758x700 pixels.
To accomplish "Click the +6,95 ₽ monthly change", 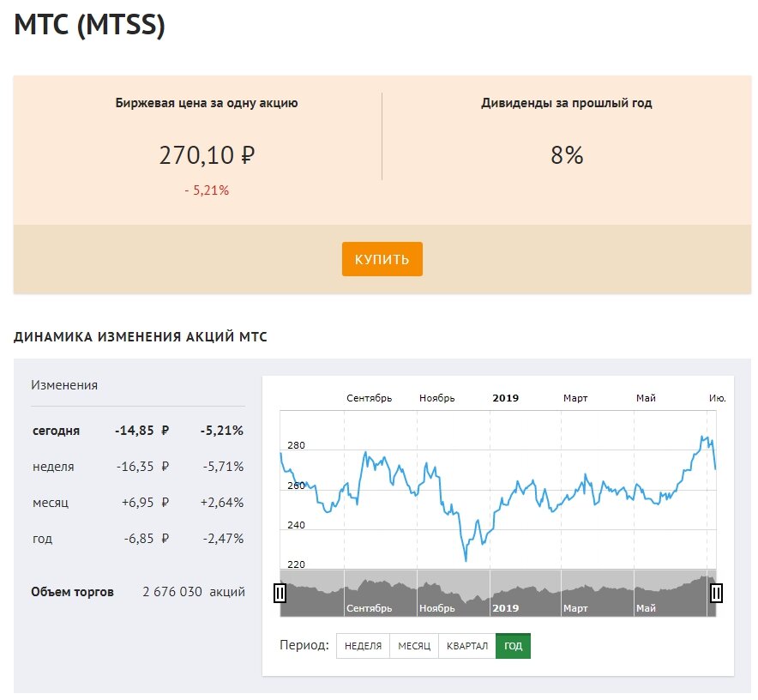I will [145, 502].
